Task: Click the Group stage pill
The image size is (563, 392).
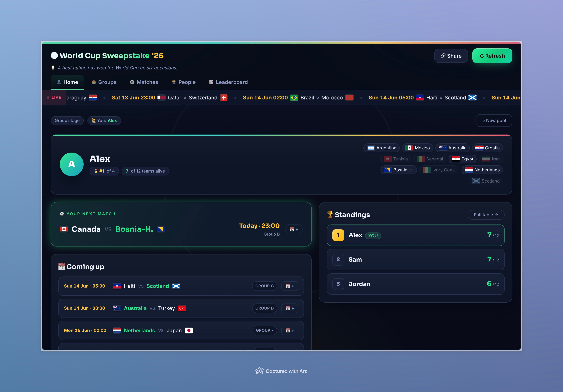Action: [67, 121]
